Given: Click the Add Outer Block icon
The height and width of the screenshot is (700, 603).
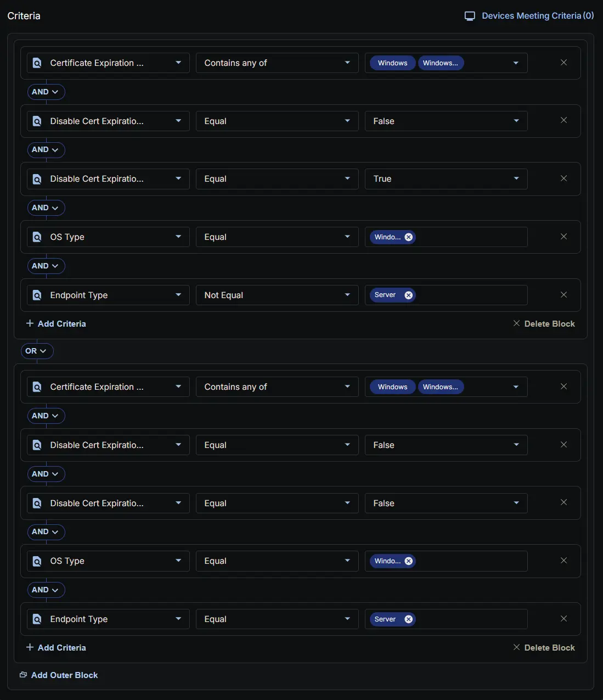Looking at the screenshot, I should [x=23, y=675].
